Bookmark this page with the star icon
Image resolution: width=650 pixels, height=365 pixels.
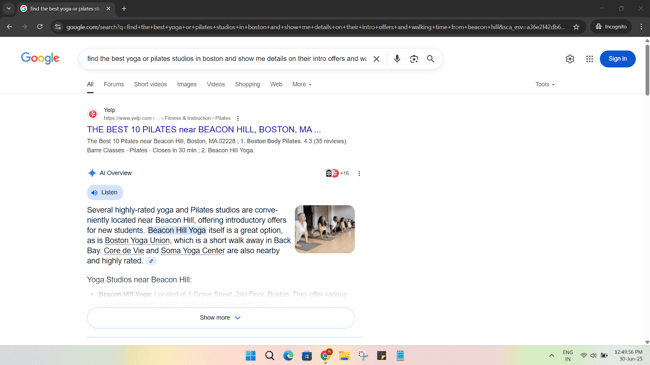click(x=576, y=27)
